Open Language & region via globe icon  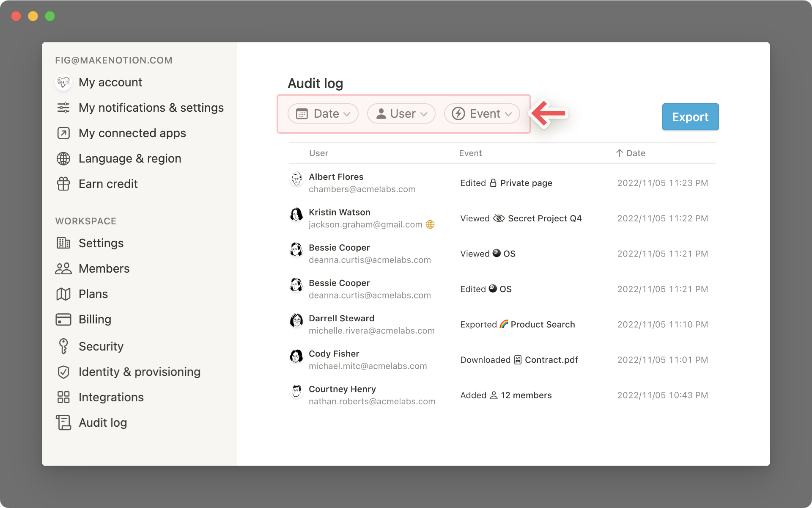pos(63,158)
